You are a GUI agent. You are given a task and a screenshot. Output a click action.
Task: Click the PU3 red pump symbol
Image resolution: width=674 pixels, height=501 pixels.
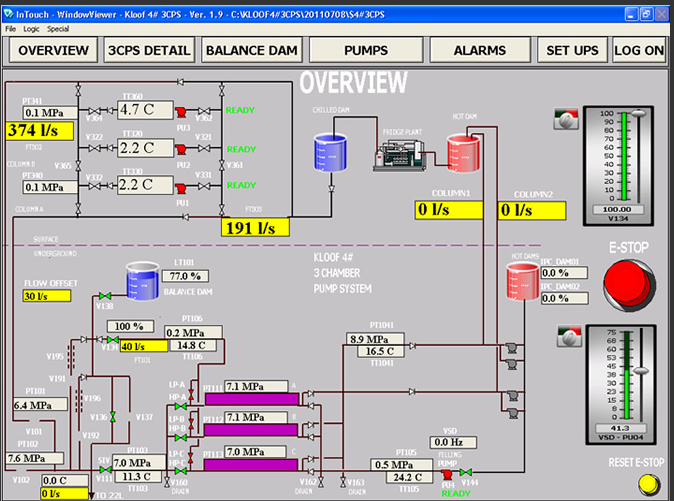[x=181, y=113]
